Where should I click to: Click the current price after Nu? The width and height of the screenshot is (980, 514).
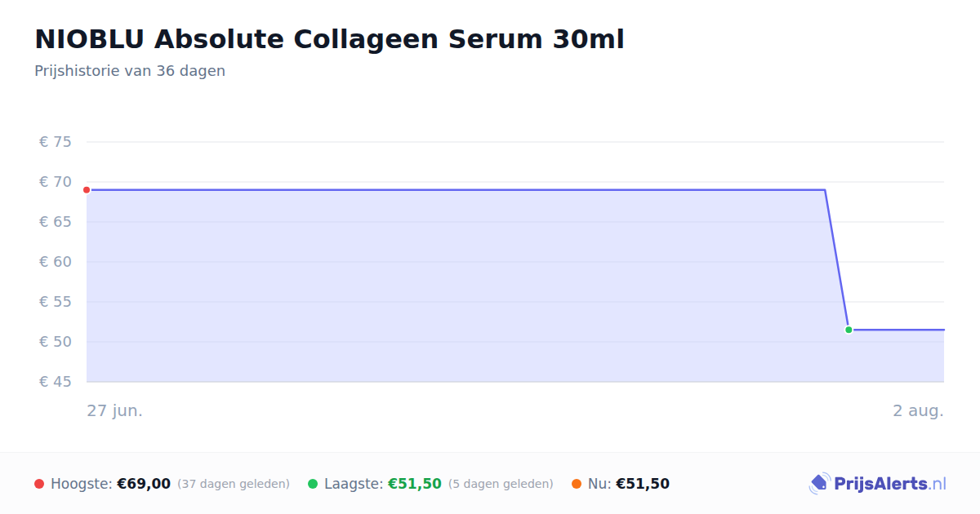pos(643,484)
